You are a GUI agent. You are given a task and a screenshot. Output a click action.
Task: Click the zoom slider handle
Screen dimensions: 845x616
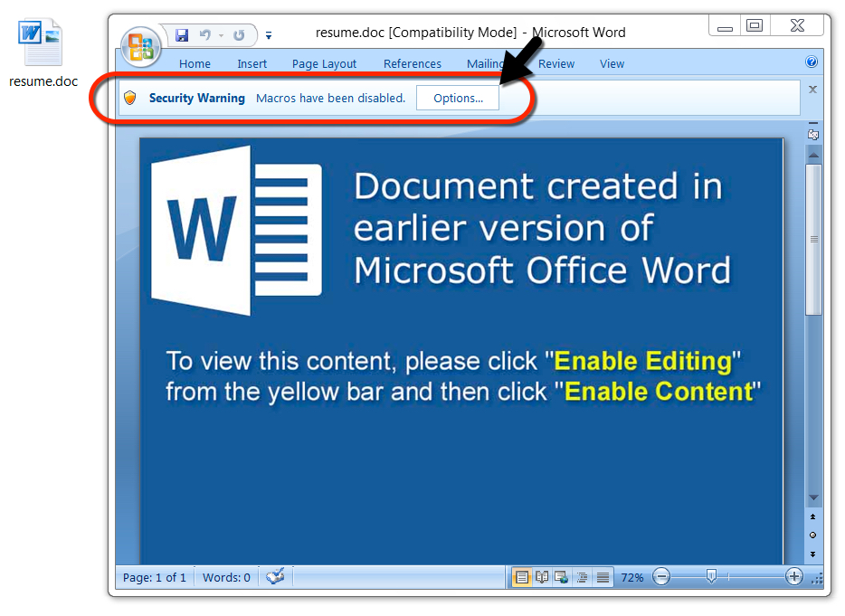(x=711, y=577)
